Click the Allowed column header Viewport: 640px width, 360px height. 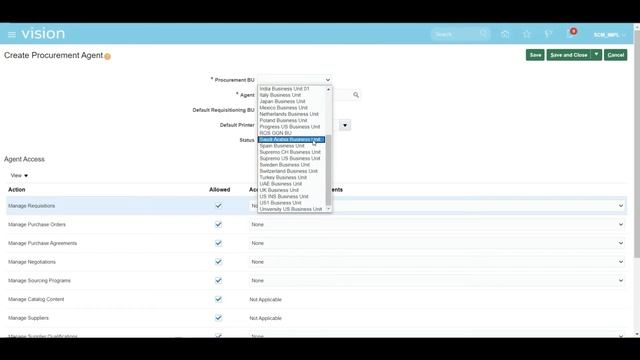coord(220,190)
